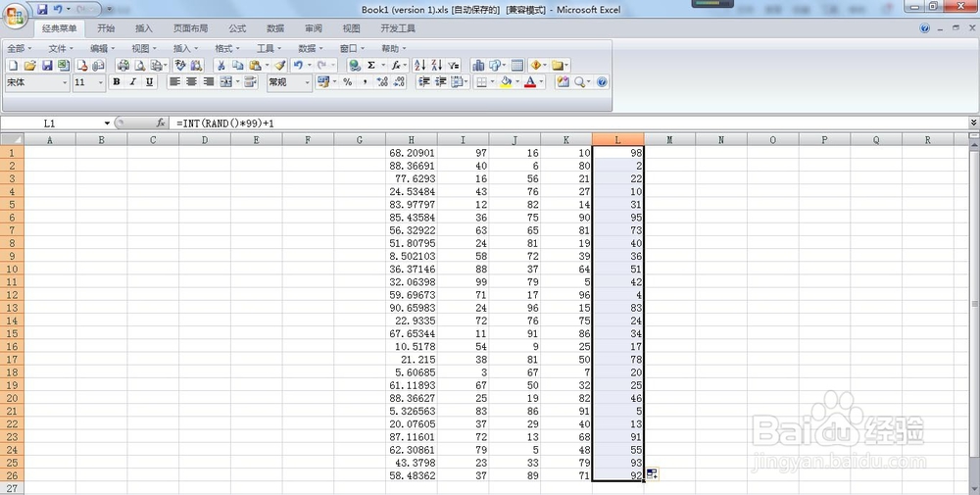Image resolution: width=980 pixels, height=495 pixels.
Task: Open the 常规 number format dropdown
Action: (307, 82)
